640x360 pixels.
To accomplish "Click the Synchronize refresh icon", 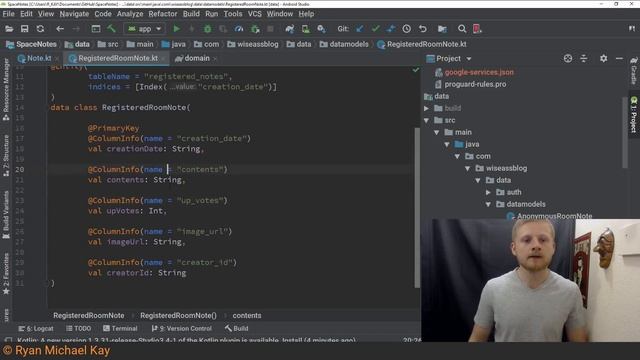I will pyautogui.click(x=40, y=29).
